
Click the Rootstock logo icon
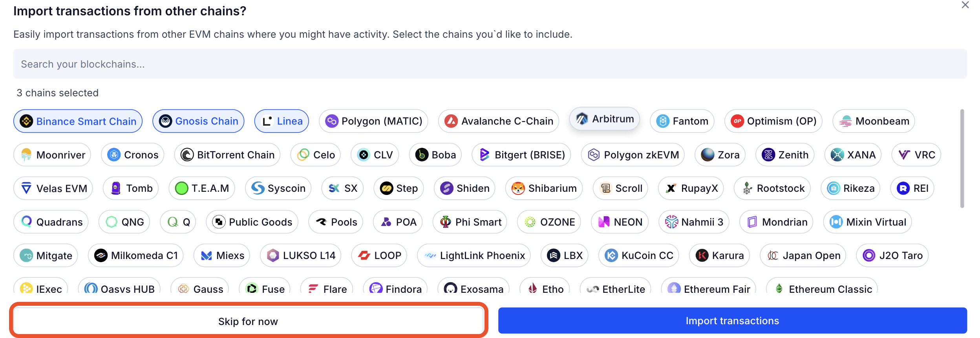click(747, 188)
